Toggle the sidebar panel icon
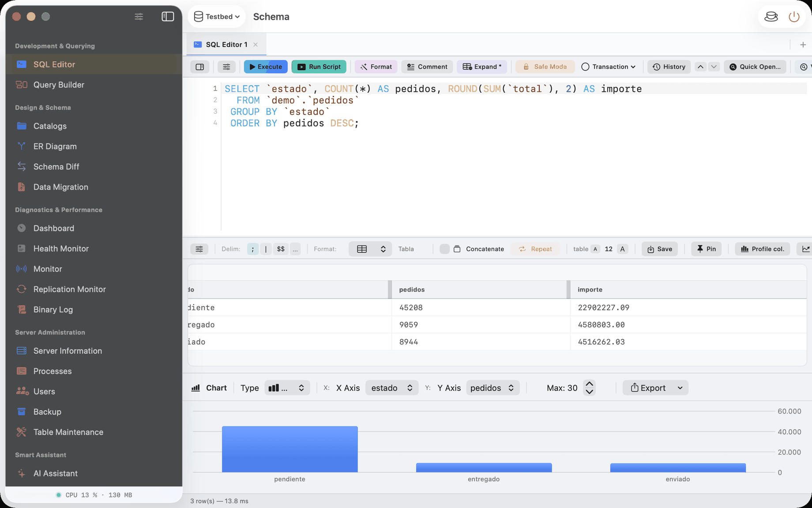Image resolution: width=812 pixels, height=508 pixels. coord(168,16)
